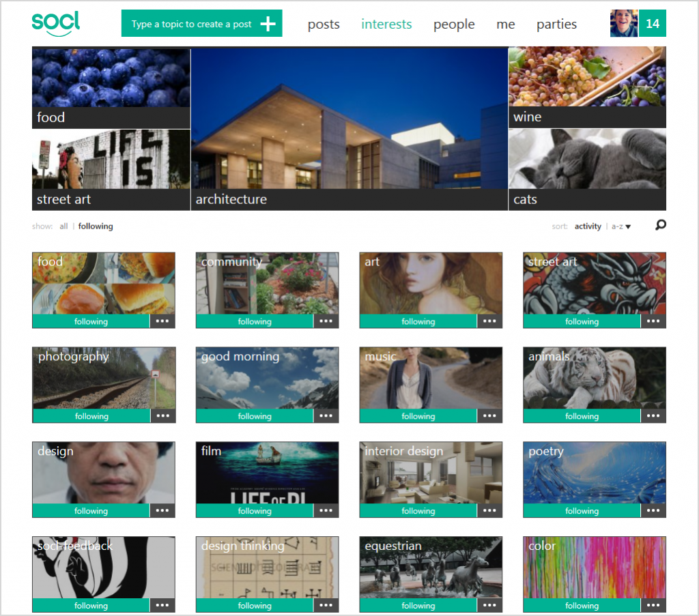This screenshot has width=699, height=616.
Task: Open more options for the poetry tile
Action: tap(653, 510)
